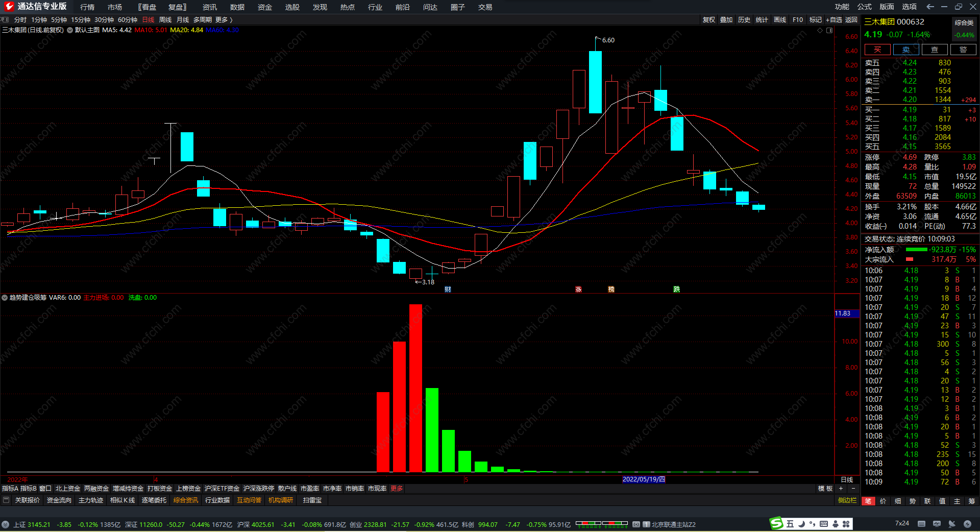Select the 散户线 indicator tab
980x532 pixels.
pos(287,489)
